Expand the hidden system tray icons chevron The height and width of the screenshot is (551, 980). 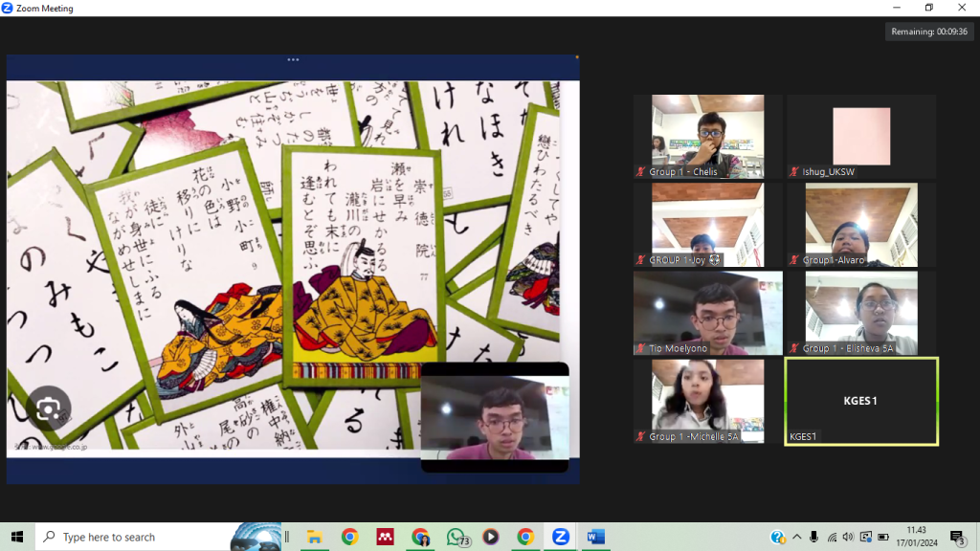(x=796, y=537)
